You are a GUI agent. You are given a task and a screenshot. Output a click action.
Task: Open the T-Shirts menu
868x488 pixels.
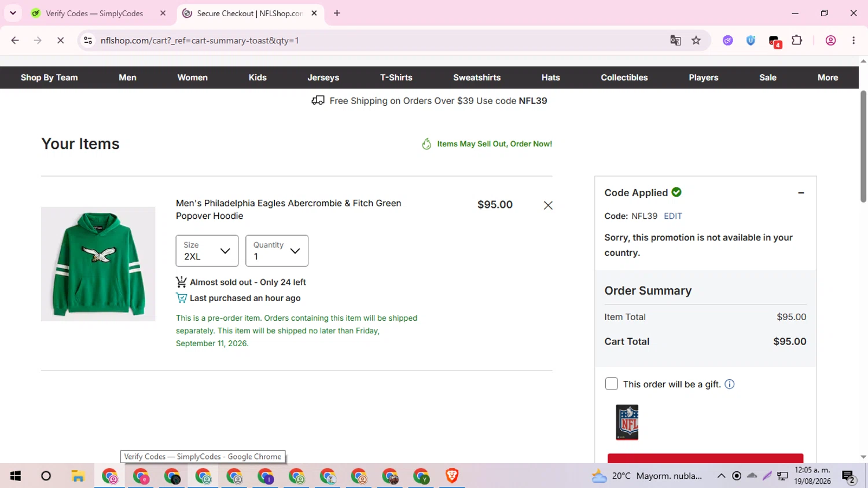396,78
